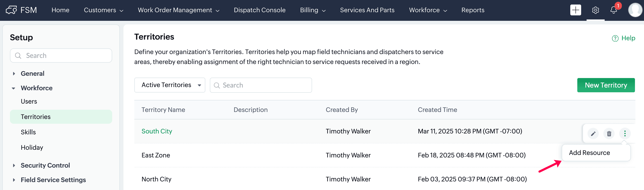Expand the General section

click(x=14, y=74)
